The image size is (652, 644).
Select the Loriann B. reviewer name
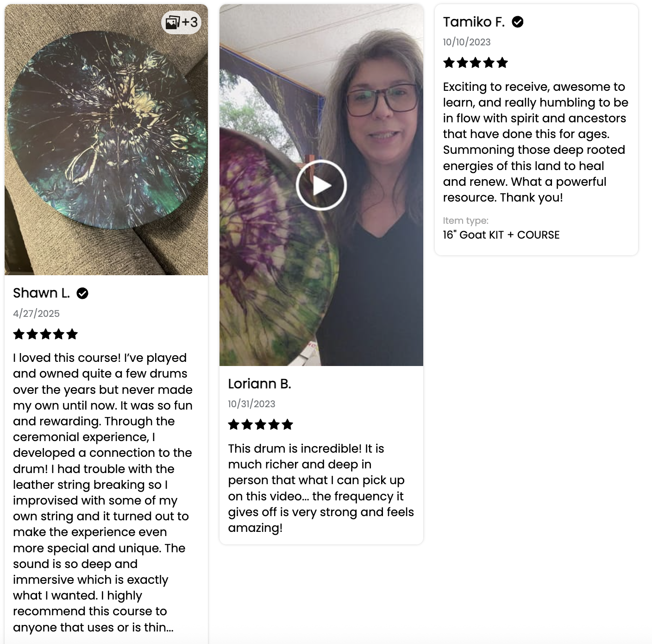click(259, 384)
